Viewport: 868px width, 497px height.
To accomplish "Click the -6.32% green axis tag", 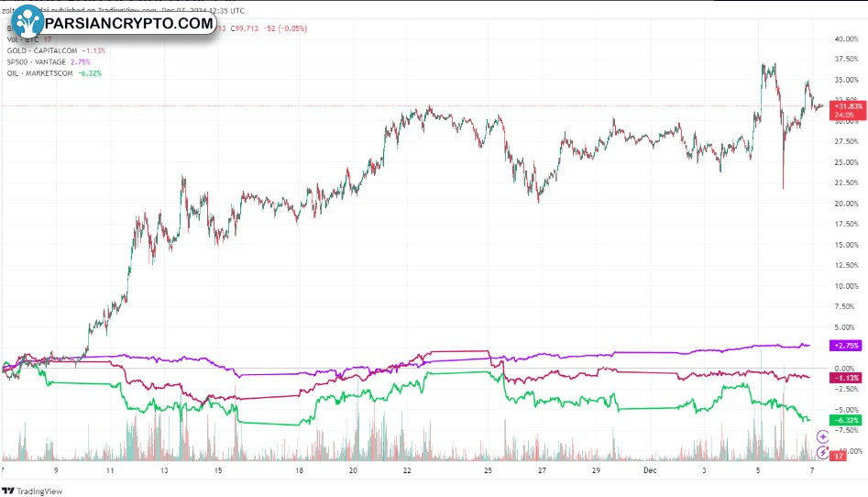I will pos(845,420).
